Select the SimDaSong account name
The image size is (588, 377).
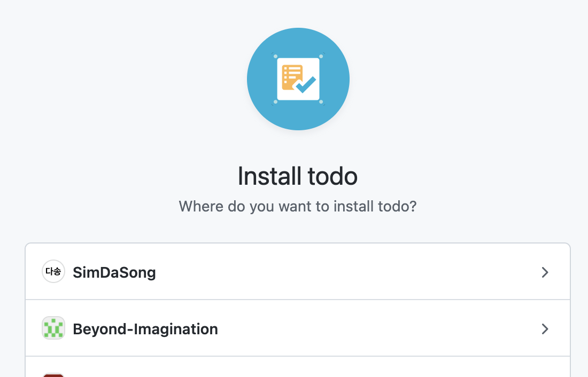click(114, 272)
